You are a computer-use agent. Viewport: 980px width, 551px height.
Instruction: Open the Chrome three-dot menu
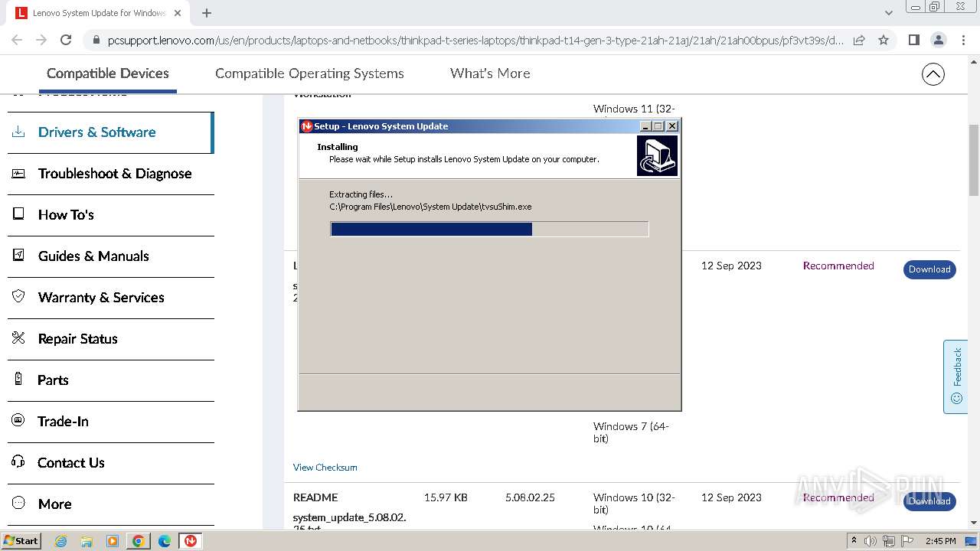[963, 40]
